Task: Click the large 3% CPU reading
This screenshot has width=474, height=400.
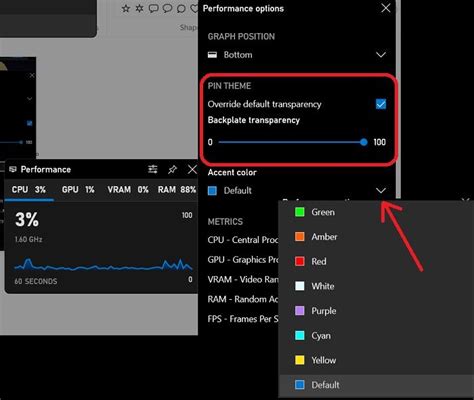Action: click(27, 220)
